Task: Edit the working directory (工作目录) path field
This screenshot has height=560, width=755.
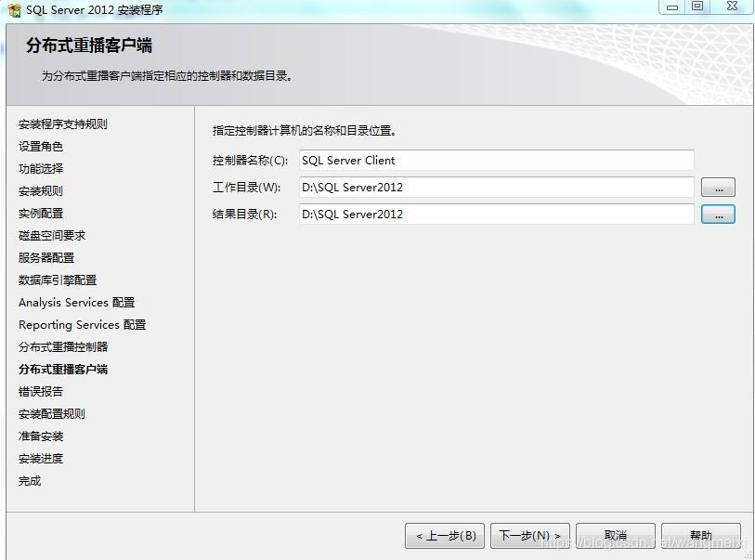Action: (x=496, y=188)
